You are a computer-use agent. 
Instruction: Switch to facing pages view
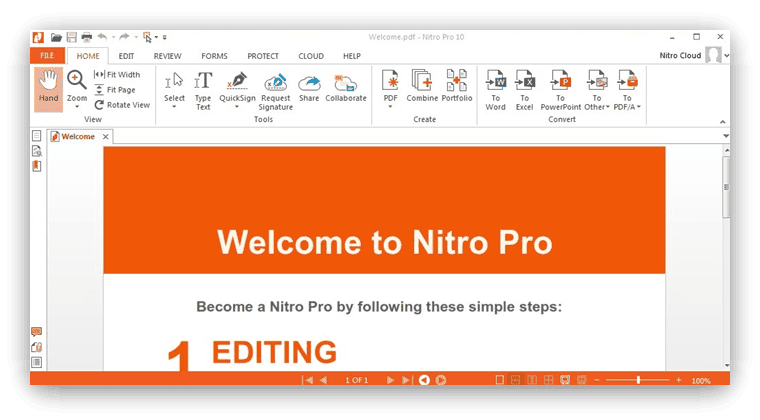point(532,380)
